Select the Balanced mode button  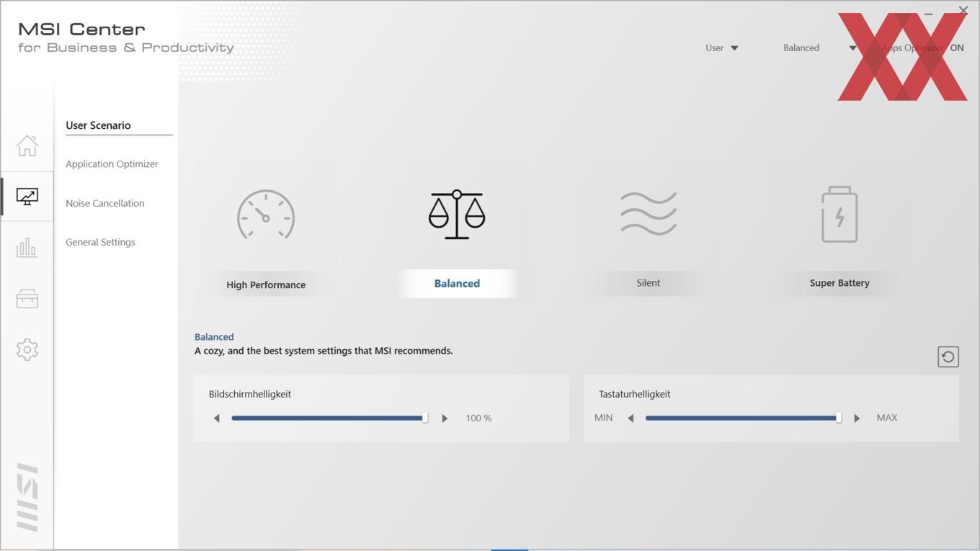point(457,283)
